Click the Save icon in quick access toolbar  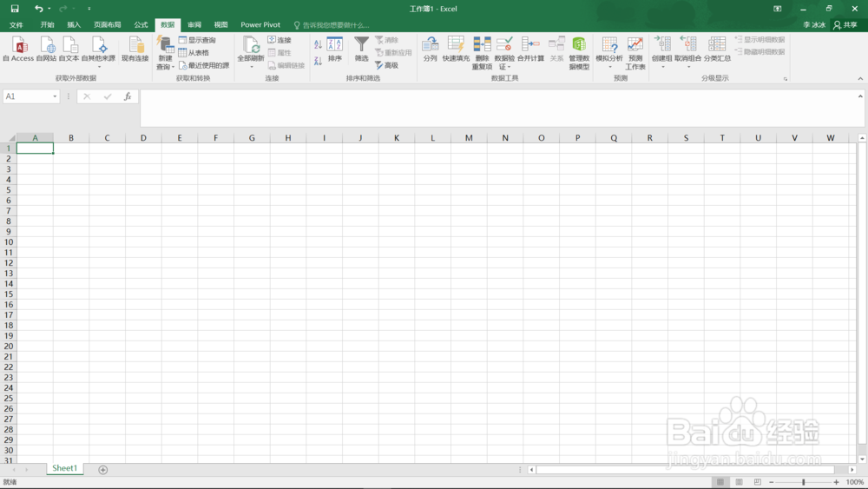pyautogui.click(x=15, y=9)
